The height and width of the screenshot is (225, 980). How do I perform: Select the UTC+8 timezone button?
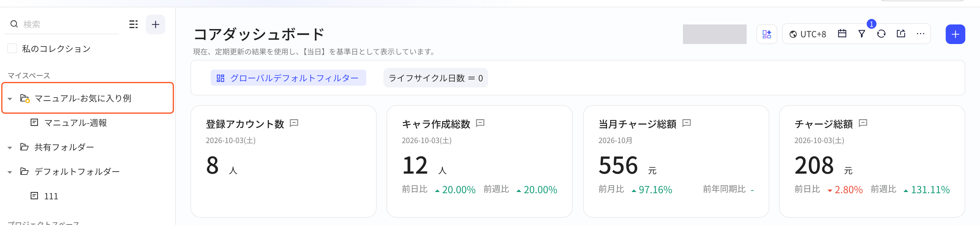pyautogui.click(x=808, y=34)
